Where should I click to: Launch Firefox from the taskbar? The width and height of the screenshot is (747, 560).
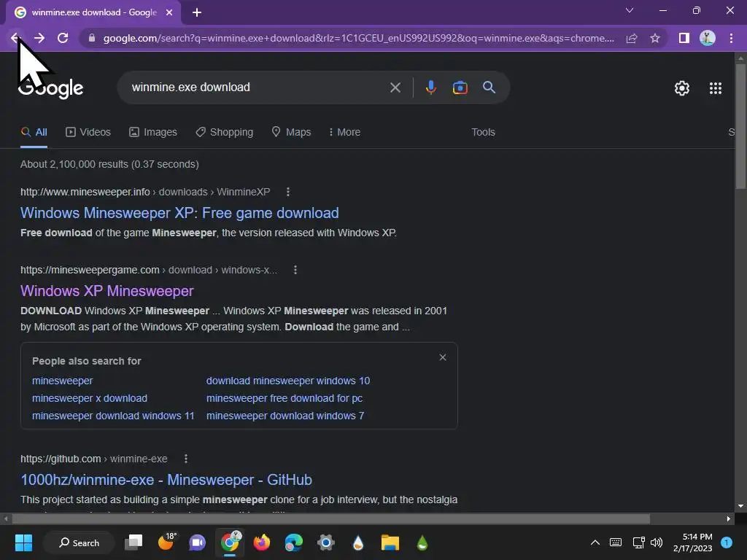(x=261, y=542)
